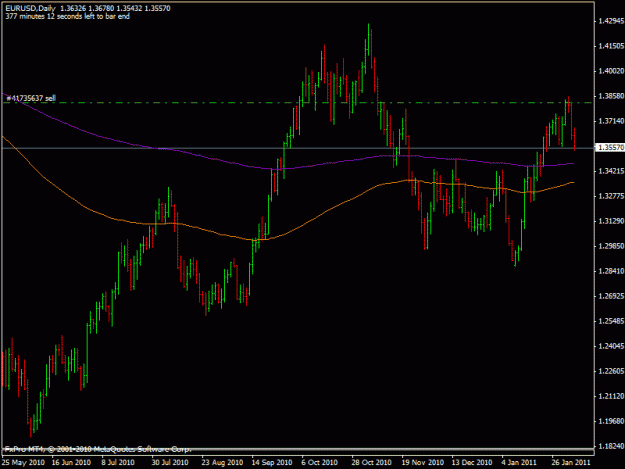
Task: Click the 1.40020 price scale label
Action: tap(611, 71)
